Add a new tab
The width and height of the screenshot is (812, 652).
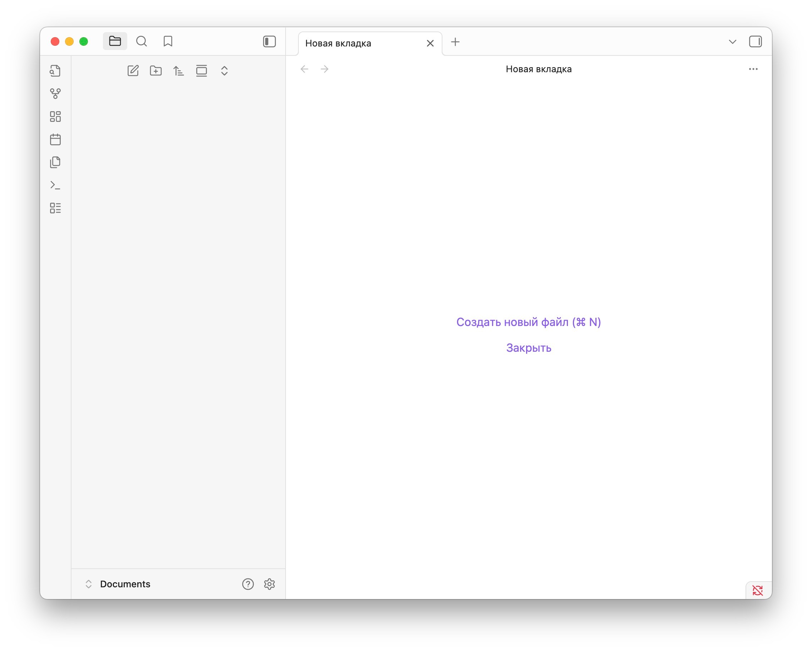(455, 42)
